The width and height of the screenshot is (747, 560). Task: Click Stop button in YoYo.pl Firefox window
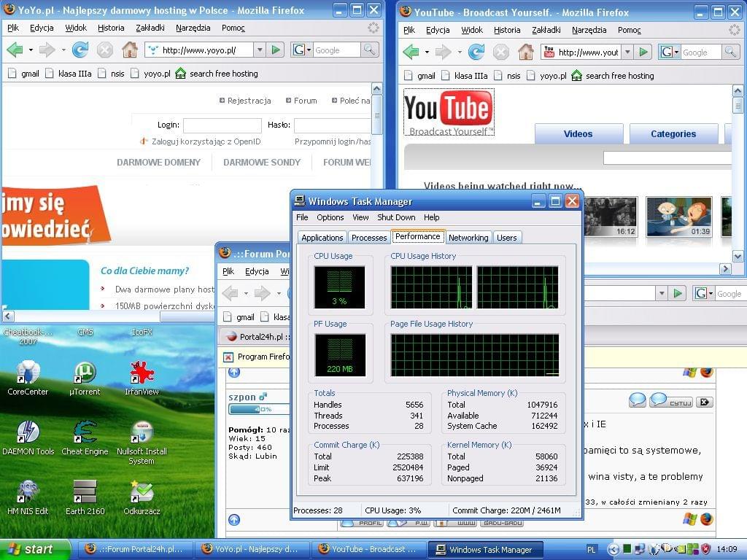pyautogui.click(x=105, y=50)
